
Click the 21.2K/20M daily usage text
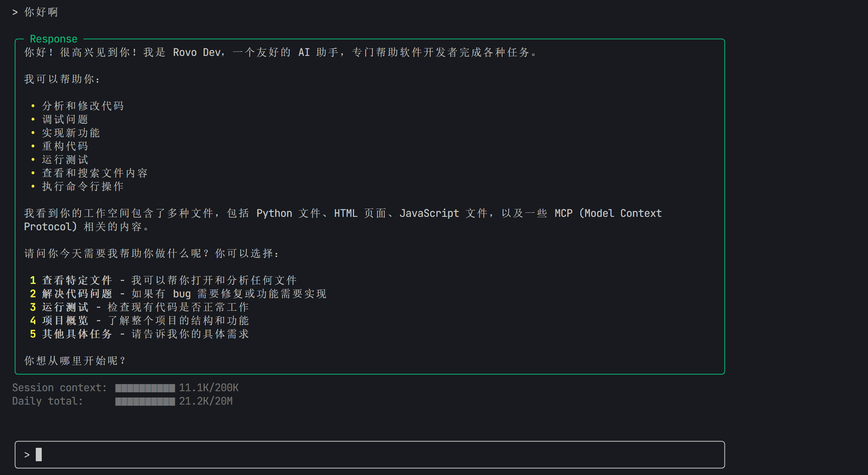pos(205,401)
